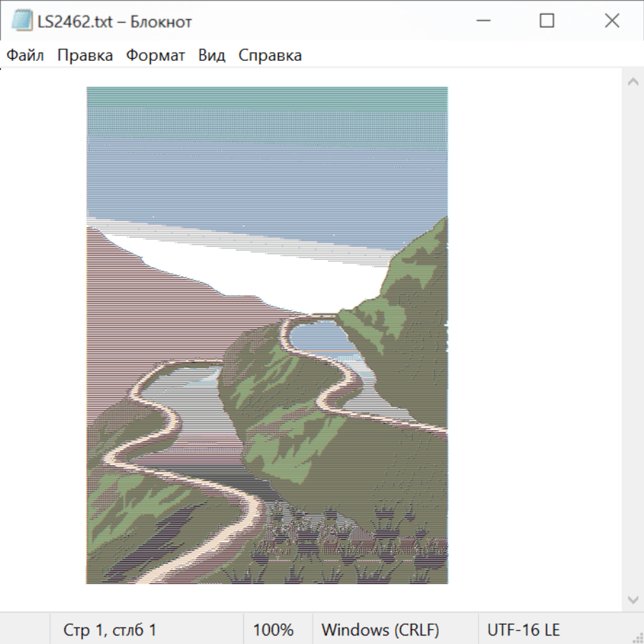Click the Notepad icon in the title bar
The image size is (644, 644).
(22, 21)
